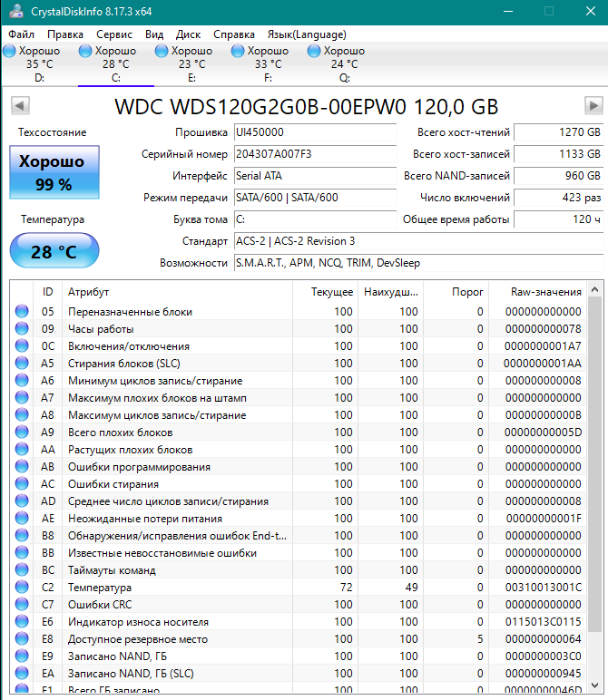Image resolution: width=608 pixels, height=700 pixels.
Task: Select disk E: status orb at 23 °C
Action: click(x=162, y=51)
